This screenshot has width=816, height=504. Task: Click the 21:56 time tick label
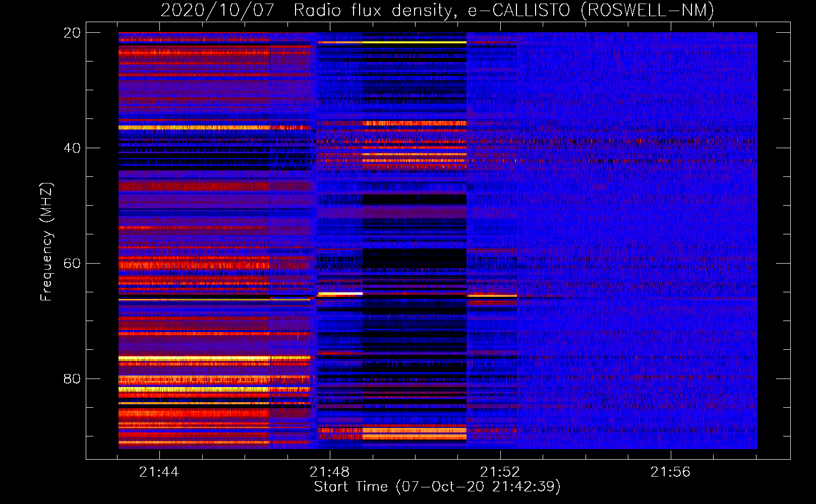tap(670, 472)
